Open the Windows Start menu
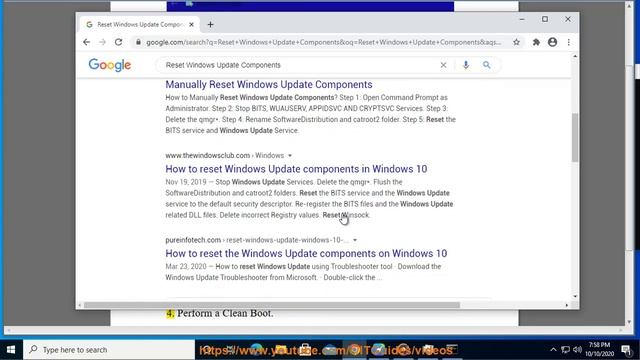 point(11,350)
